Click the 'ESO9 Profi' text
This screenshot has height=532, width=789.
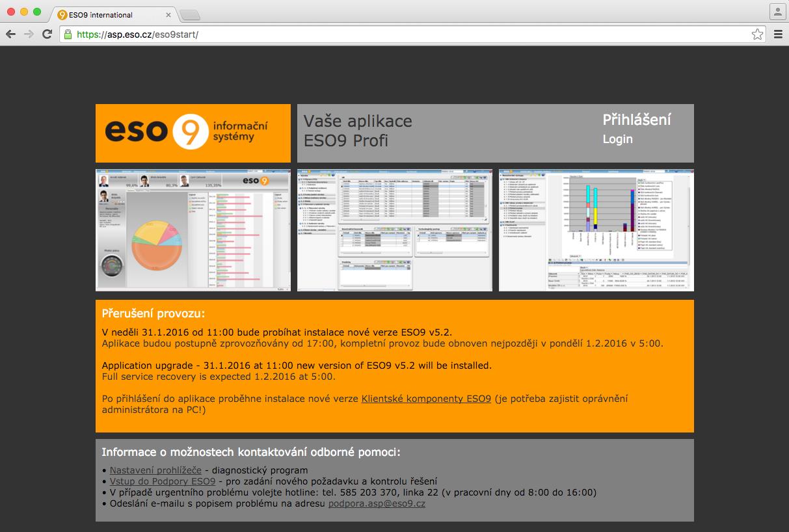pyautogui.click(x=346, y=140)
